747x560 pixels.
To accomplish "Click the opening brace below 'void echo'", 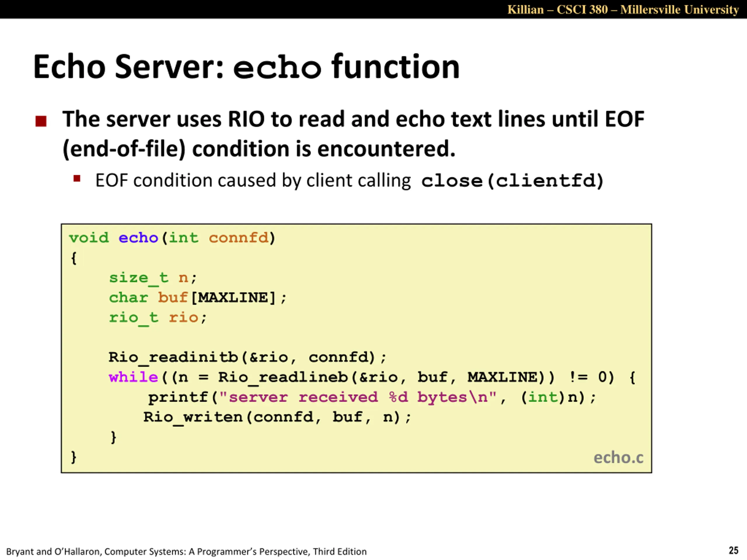I will [x=74, y=258].
